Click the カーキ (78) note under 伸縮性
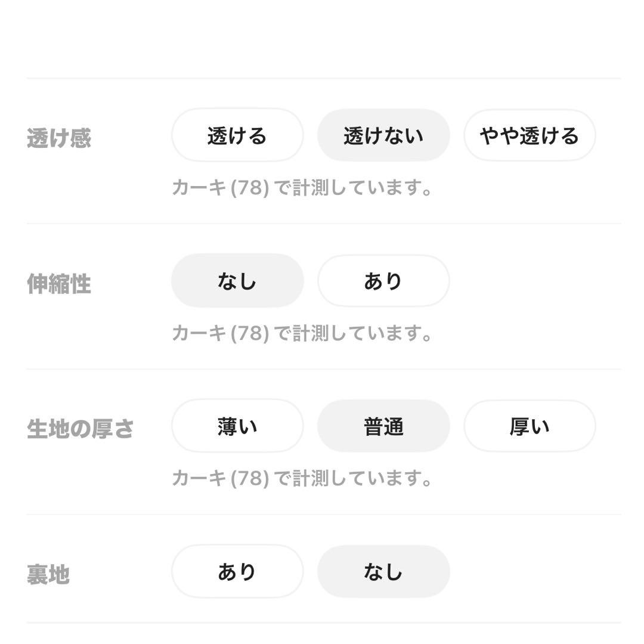 point(302,333)
